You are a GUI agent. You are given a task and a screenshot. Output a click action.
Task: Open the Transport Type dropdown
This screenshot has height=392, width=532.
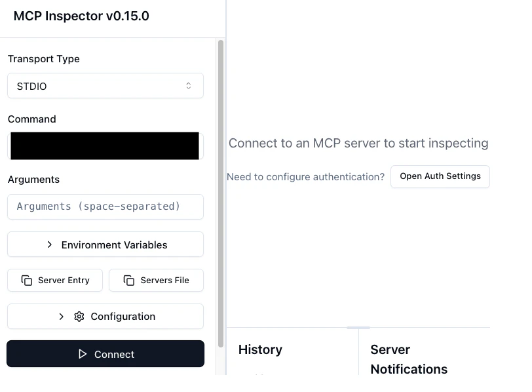(105, 86)
